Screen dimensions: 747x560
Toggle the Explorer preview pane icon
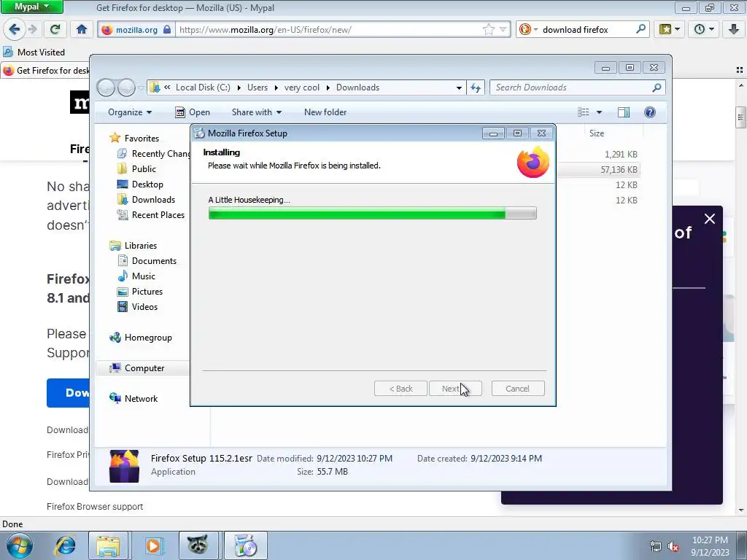tap(624, 112)
